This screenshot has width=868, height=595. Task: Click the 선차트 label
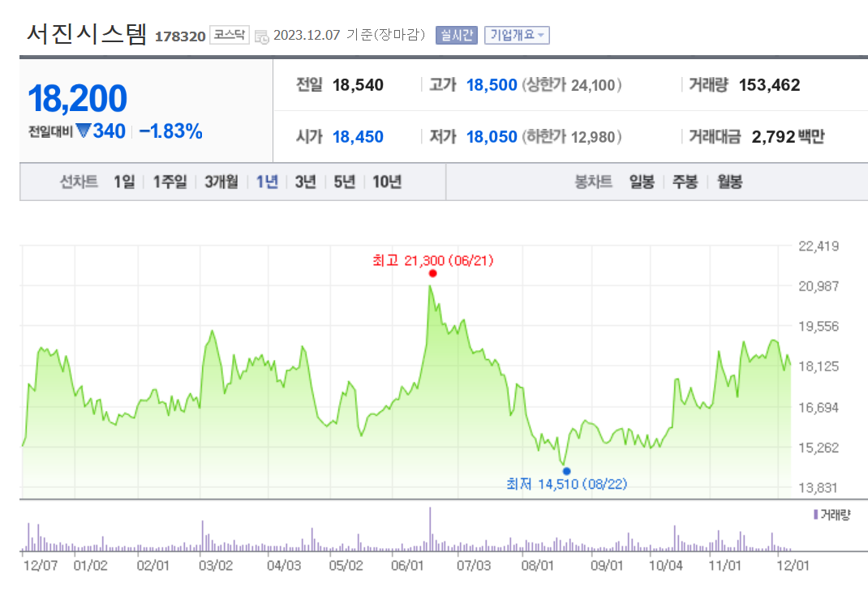79,182
